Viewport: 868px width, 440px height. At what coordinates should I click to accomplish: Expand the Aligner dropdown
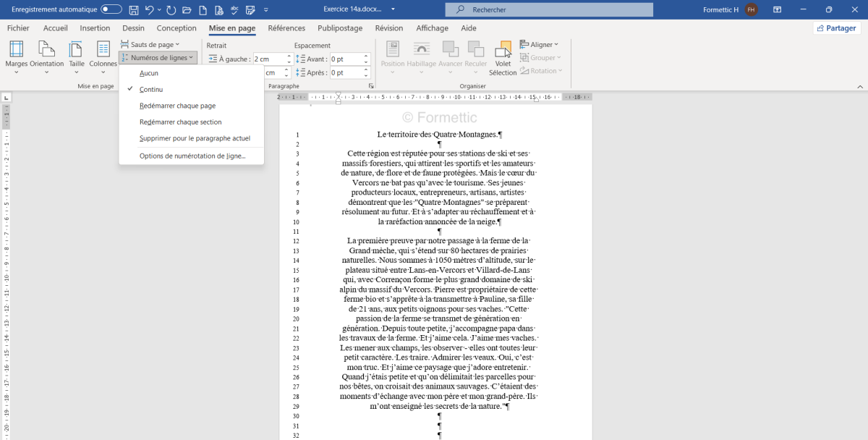point(540,44)
